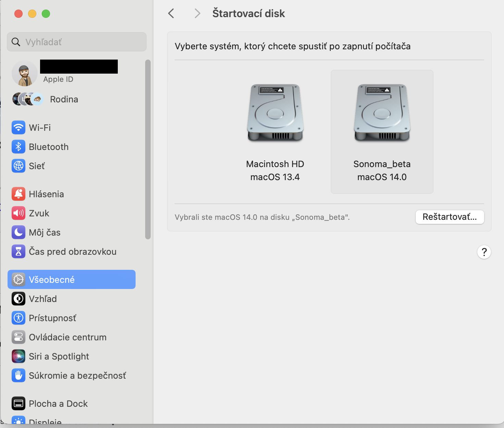This screenshot has height=428, width=504.
Task: Go back with the left chevron
Action: (171, 14)
